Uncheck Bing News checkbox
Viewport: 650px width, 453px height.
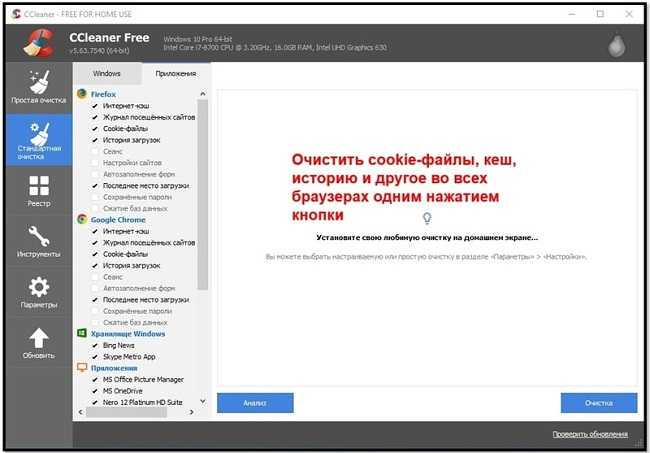tap(95, 345)
